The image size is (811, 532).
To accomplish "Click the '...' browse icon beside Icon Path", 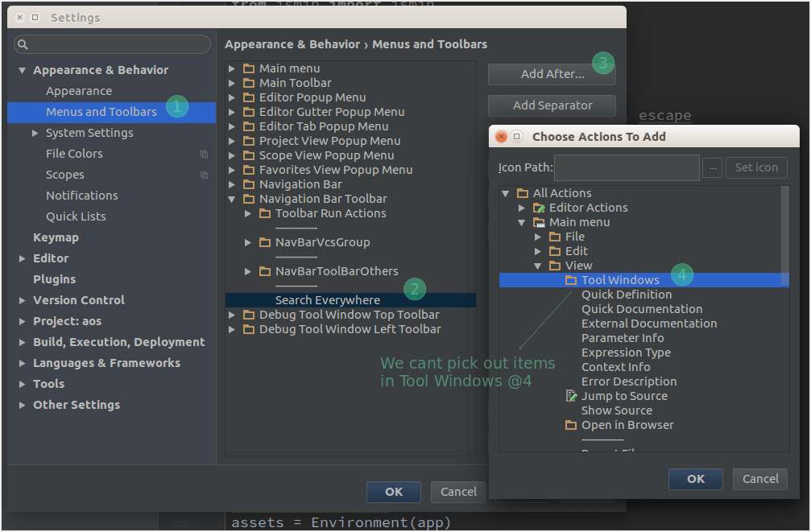I will pos(712,167).
